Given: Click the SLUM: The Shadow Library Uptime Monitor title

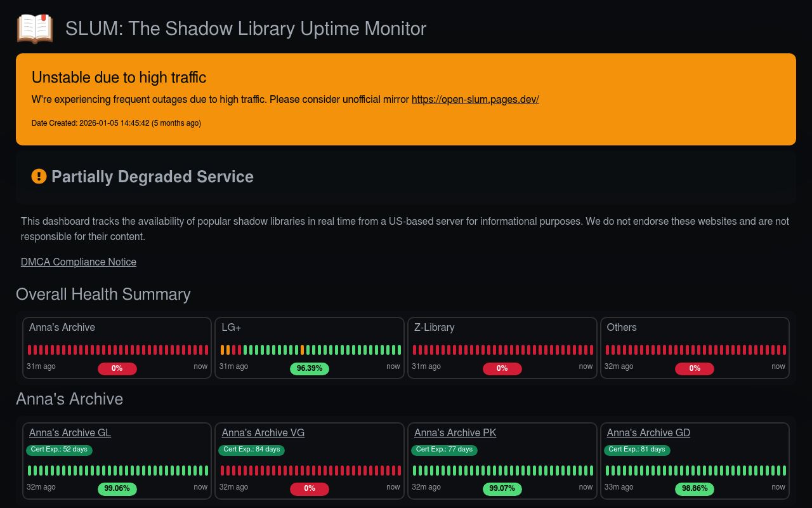Looking at the screenshot, I should coord(246,29).
